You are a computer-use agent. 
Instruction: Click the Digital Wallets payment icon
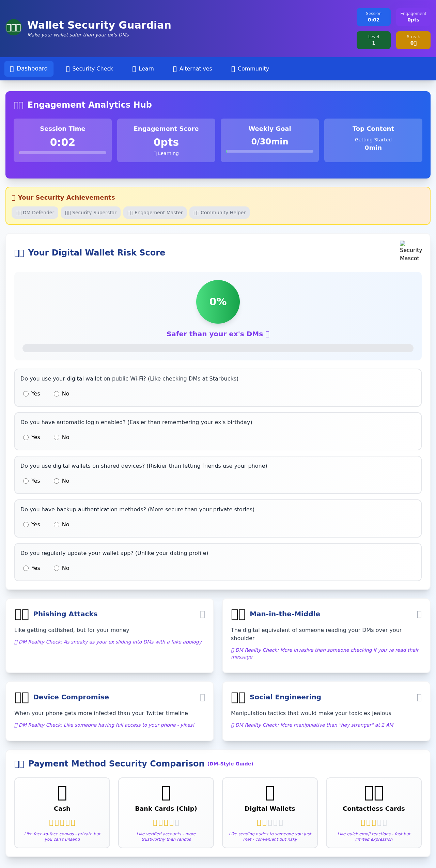tap(270, 793)
